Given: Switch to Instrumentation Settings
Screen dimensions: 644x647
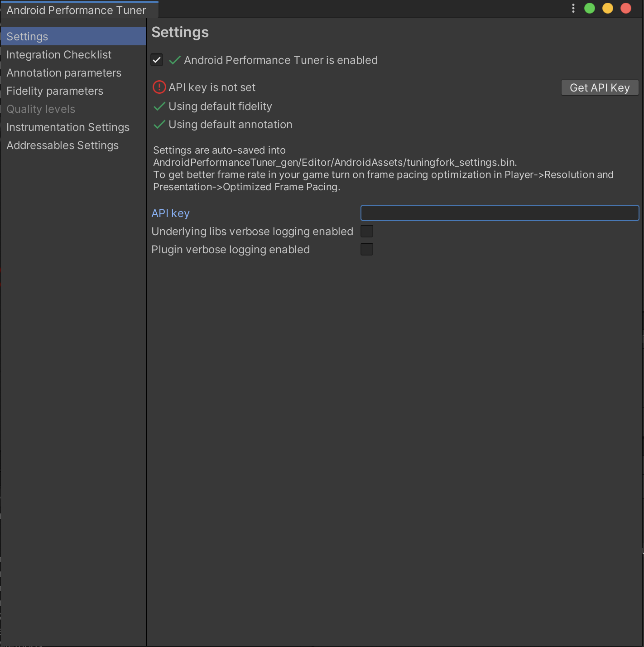Looking at the screenshot, I should point(68,127).
